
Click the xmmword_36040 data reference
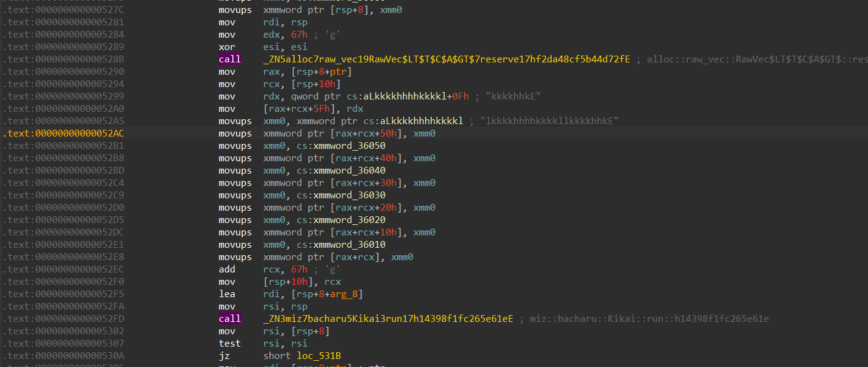(x=350, y=171)
